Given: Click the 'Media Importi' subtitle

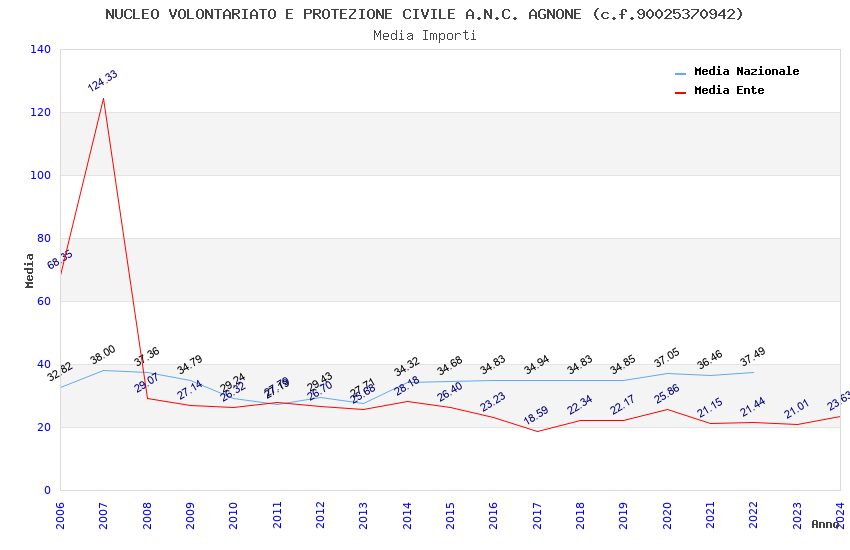Looking at the screenshot, I should tap(424, 36).
